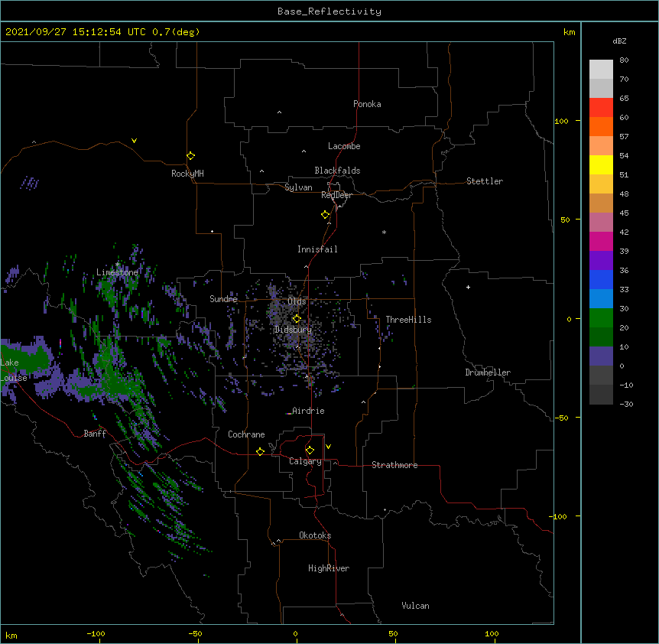The image size is (659, 644).
Task: Click the Drumheller town label
Action: coord(488,372)
